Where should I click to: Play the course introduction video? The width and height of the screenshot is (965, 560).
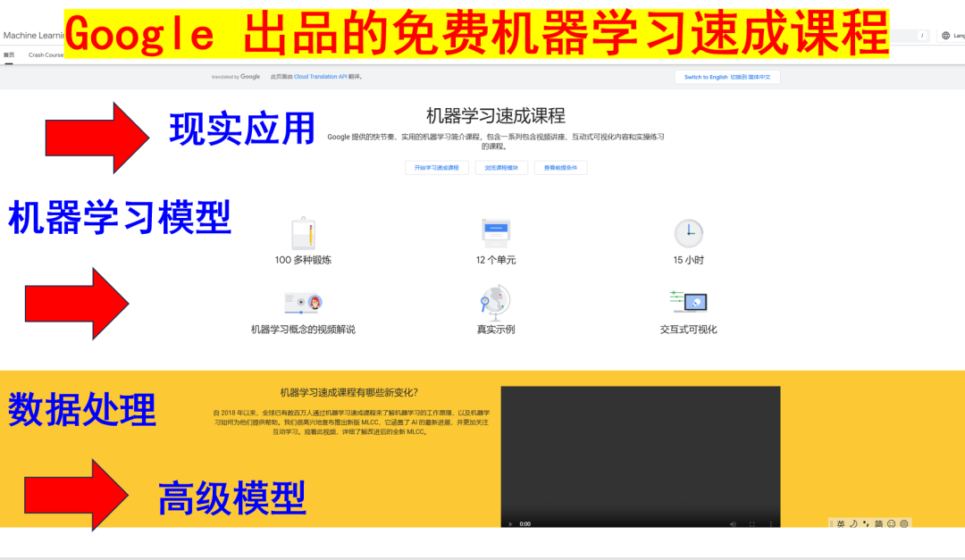(510, 524)
